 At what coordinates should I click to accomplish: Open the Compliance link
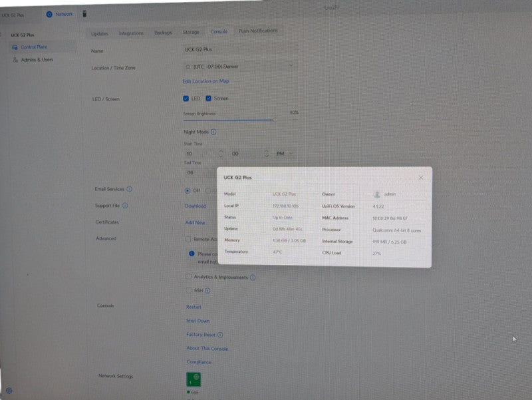coord(199,362)
